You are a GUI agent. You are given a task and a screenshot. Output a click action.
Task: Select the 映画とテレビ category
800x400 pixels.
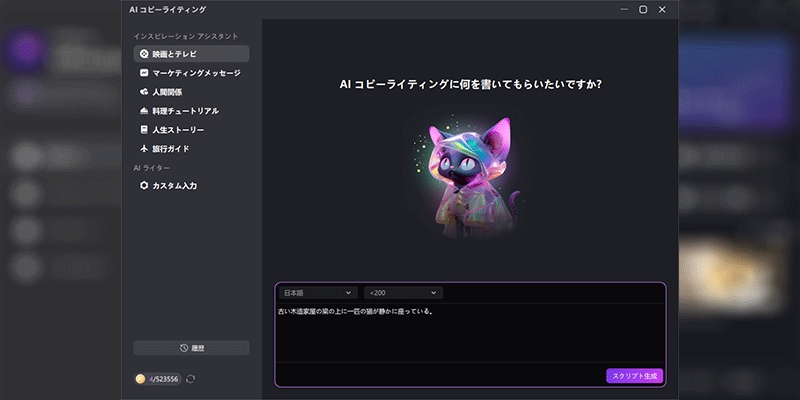pos(191,54)
